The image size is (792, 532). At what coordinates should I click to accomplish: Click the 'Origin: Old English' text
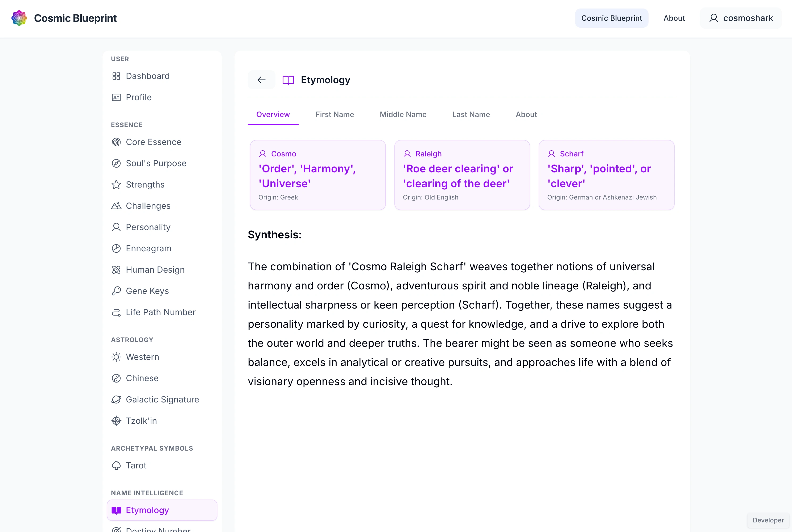coord(430,197)
